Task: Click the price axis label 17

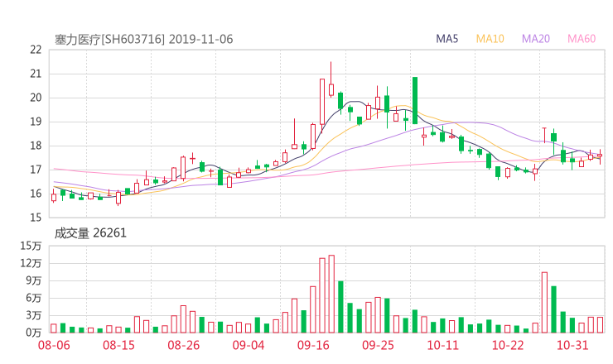Action: click(36, 170)
